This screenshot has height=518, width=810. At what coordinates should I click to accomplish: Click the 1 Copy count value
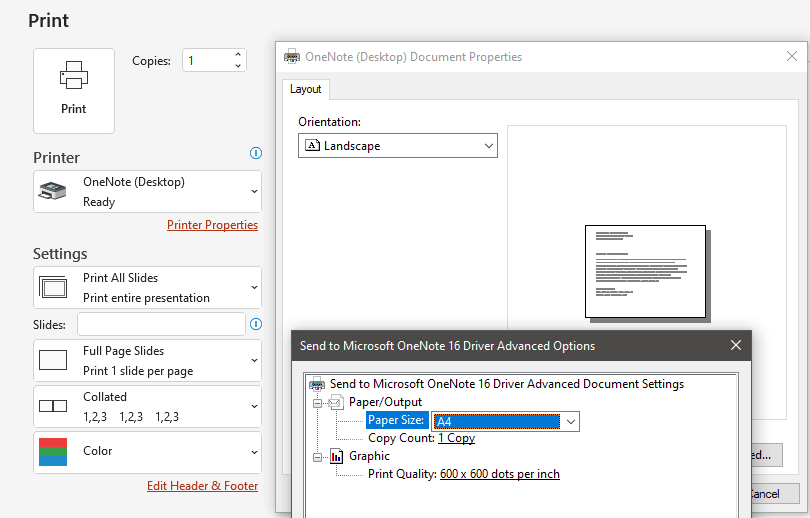pos(457,438)
